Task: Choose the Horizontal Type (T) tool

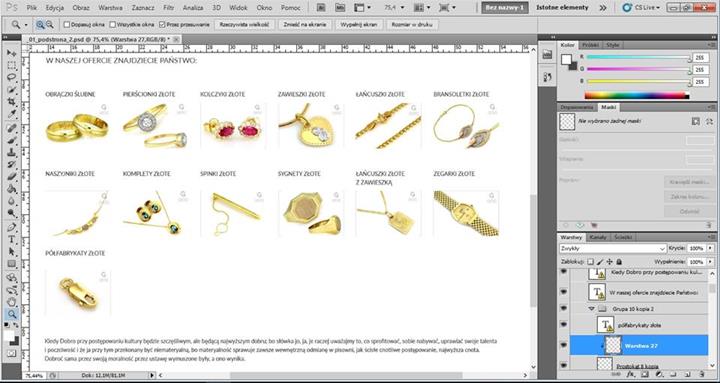Action: click(11, 240)
